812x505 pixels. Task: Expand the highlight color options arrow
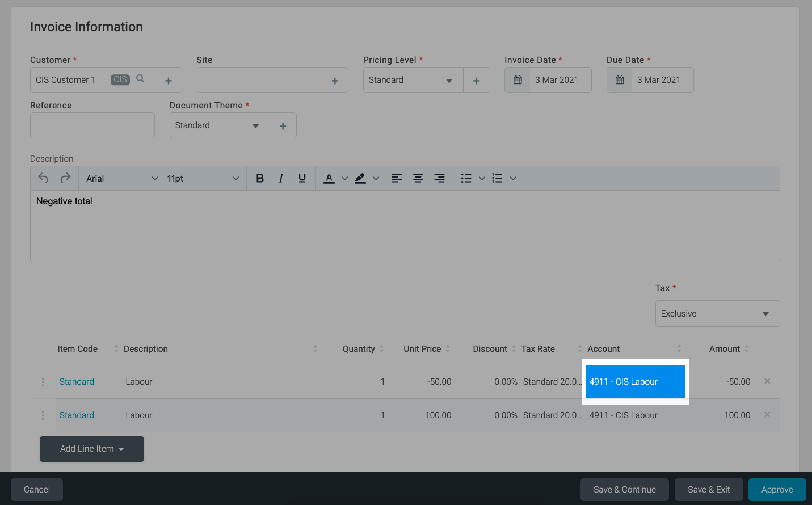pos(376,178)
